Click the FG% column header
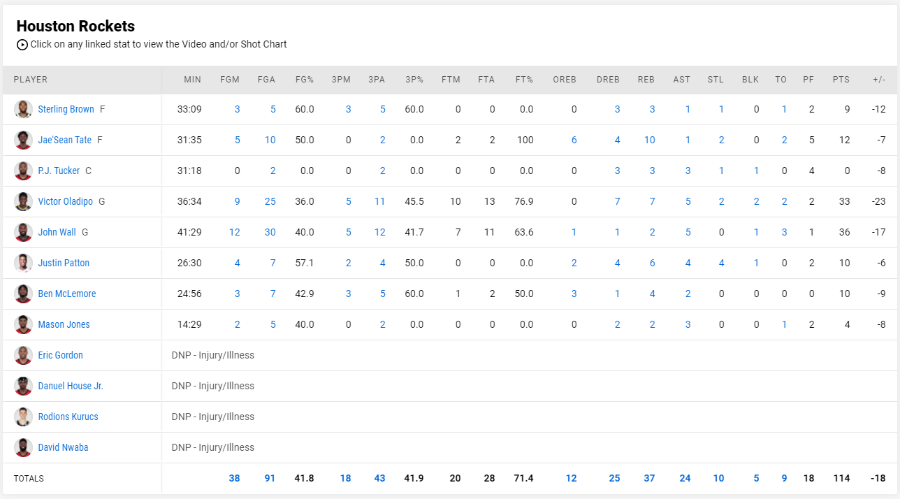The width and height of the screenshot is (900, 499). click(304, 80)
